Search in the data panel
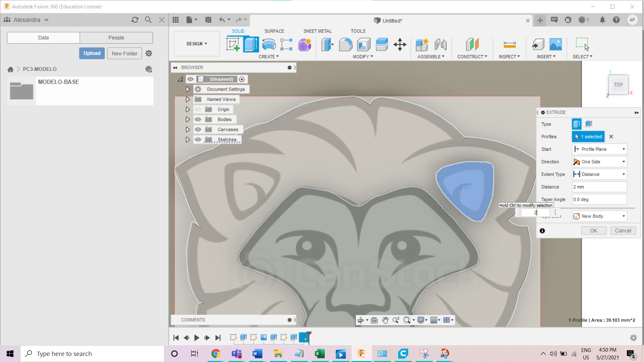The width and height of the screenshot is (644, 362). tap(148, 20)
